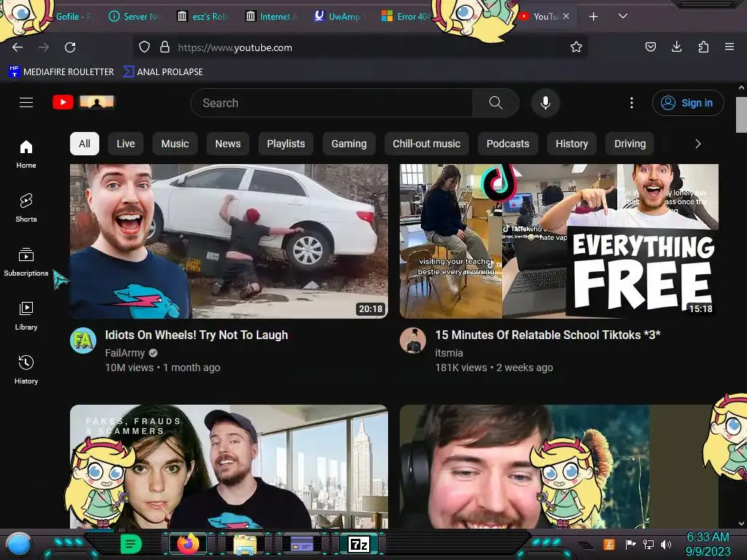Open the Firefox downloads panel
747x560 pixels.
[676, 47]
